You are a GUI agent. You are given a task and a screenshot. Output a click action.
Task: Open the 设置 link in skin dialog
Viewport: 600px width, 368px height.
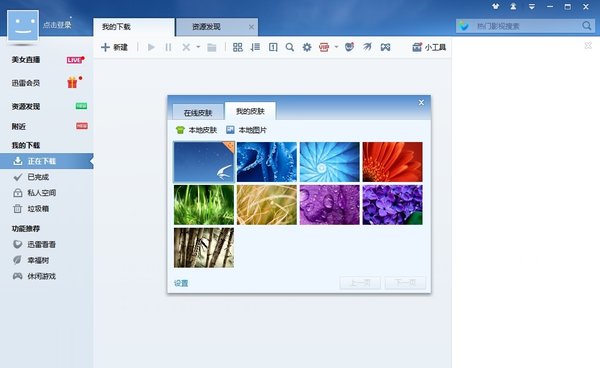point(181,283)
